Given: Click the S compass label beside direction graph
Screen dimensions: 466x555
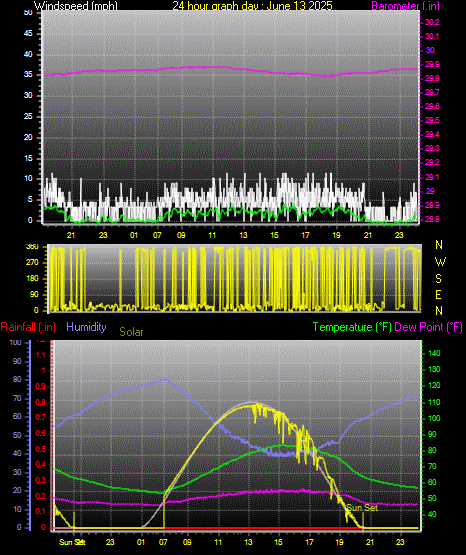Looking at the screenshot, I should tap(438, 279).
